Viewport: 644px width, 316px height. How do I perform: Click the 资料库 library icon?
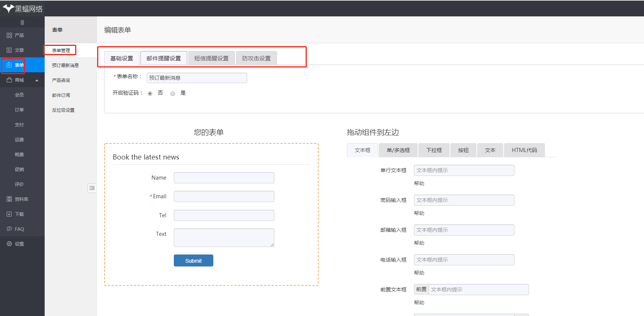[x=9, y=199]
